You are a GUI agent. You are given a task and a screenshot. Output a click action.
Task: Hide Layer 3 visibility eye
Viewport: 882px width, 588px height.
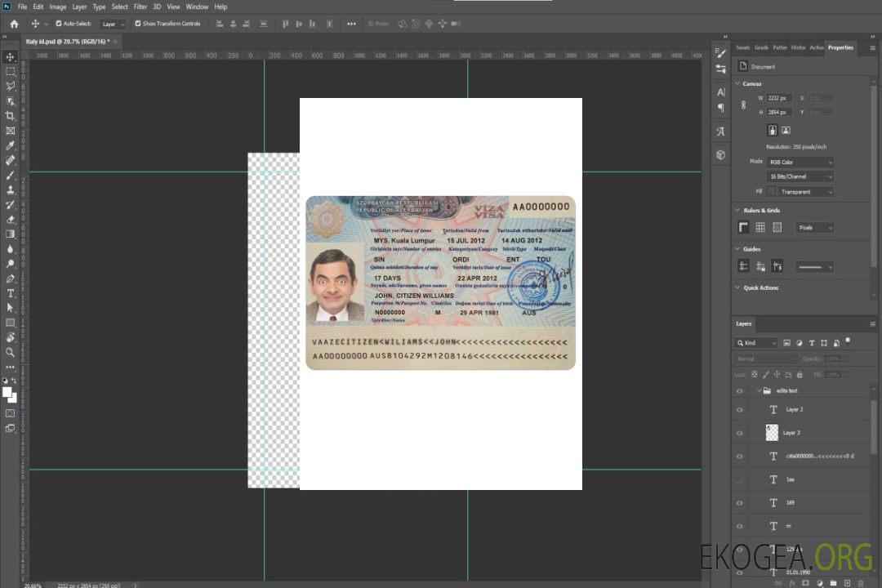coord(740,434)
